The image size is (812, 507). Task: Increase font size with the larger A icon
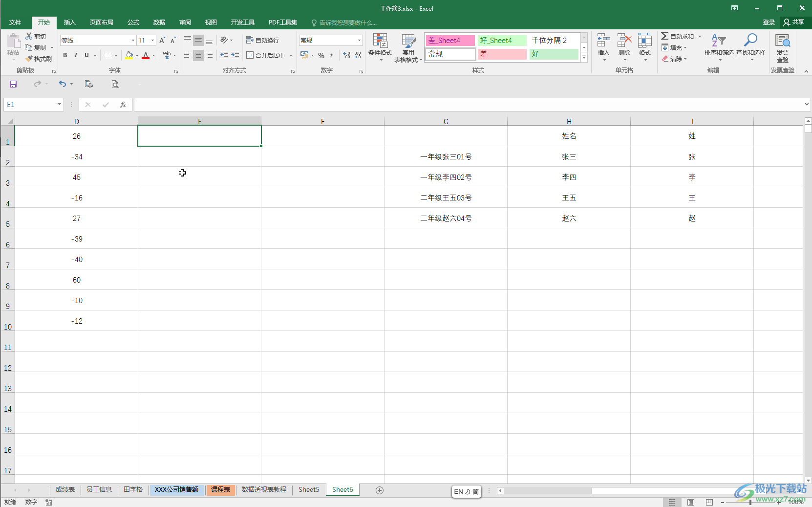(162, 40)
